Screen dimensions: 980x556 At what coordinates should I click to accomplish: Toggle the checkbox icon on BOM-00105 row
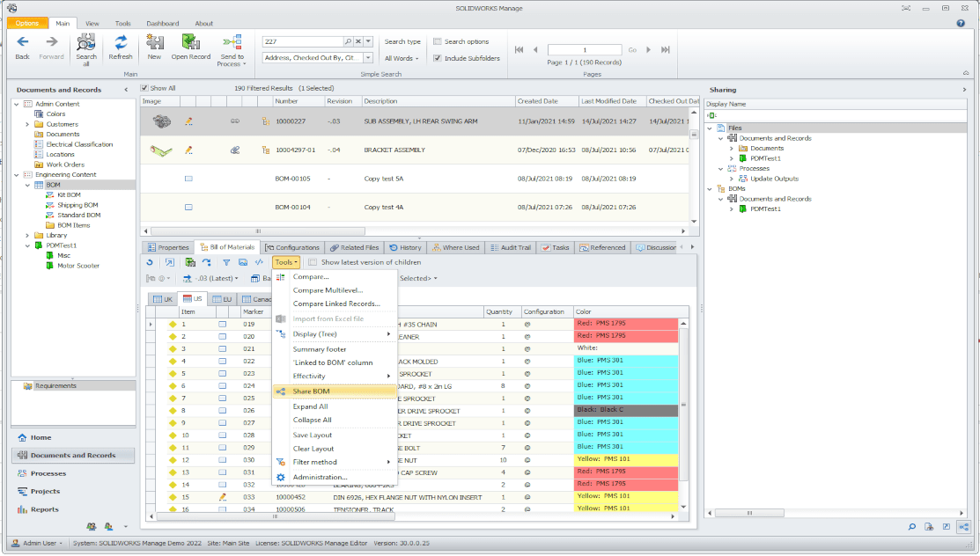point(188,179)
